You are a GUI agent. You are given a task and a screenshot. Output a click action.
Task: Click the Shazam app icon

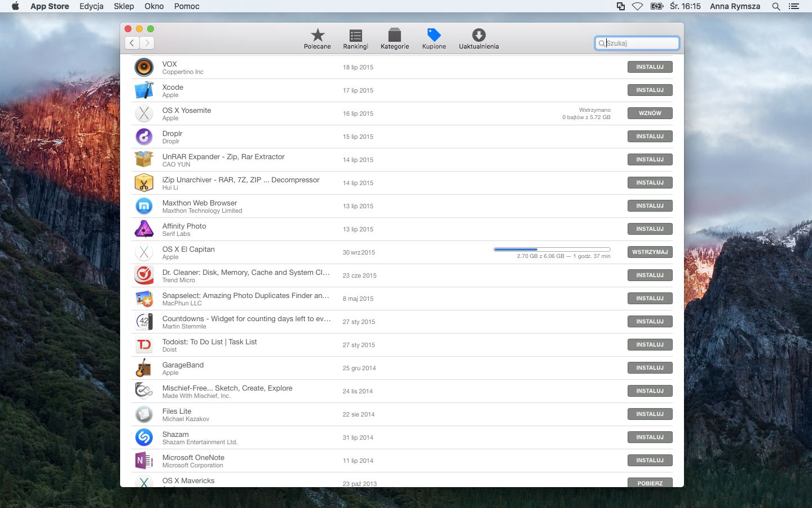coord(144,437)
